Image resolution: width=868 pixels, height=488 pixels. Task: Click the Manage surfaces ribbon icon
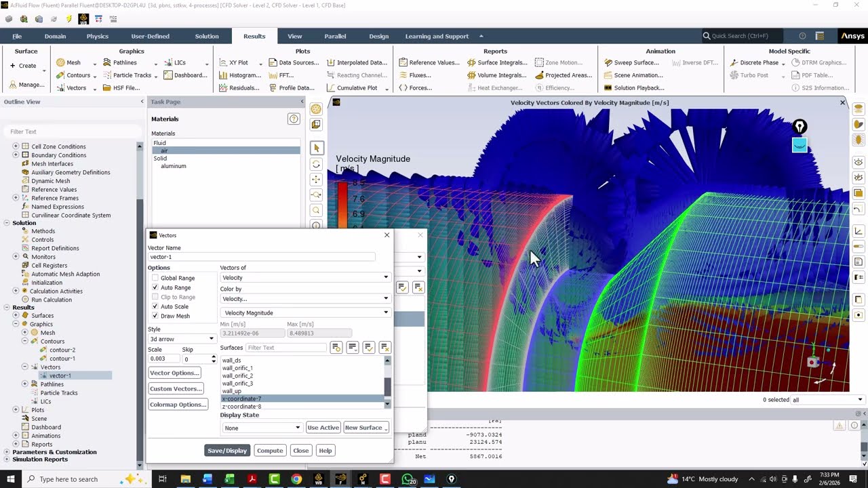[x=13, y=85]
